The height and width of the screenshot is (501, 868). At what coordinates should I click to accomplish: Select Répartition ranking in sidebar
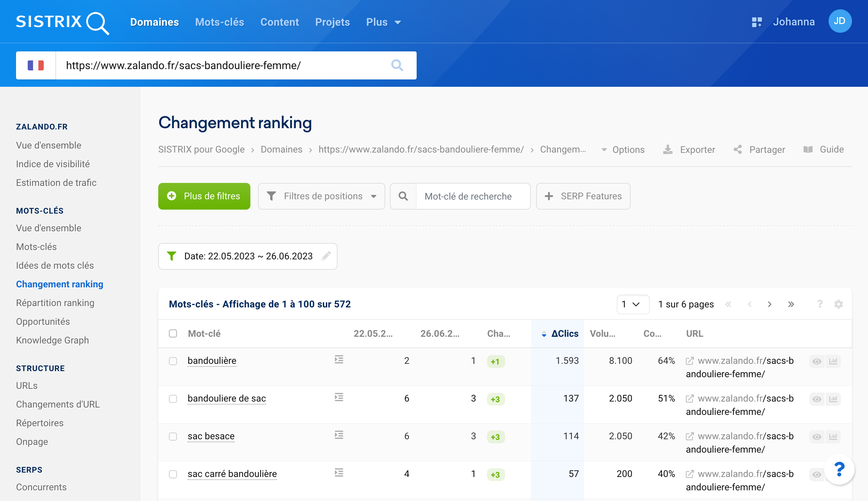click(x=55, y=303)
